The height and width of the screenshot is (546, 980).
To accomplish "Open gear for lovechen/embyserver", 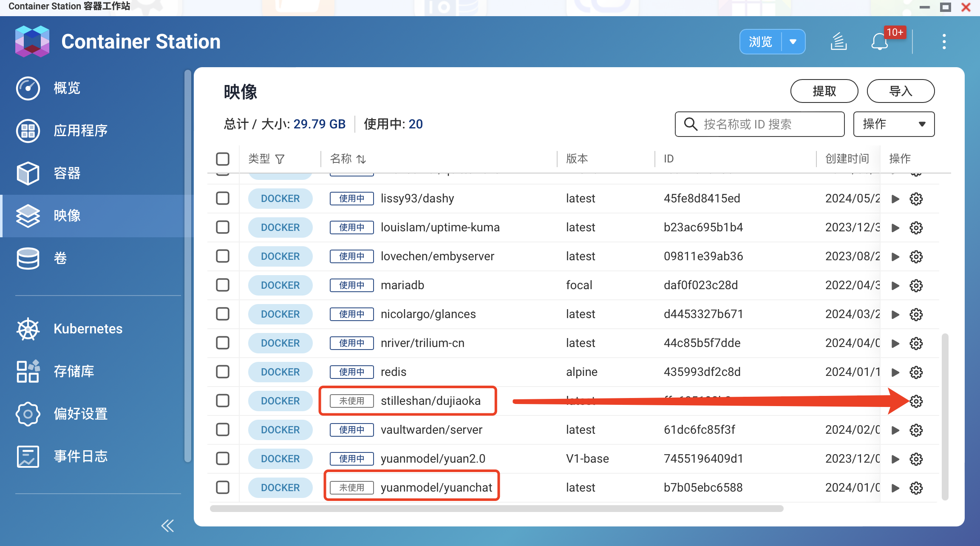I will pos(916,256).
